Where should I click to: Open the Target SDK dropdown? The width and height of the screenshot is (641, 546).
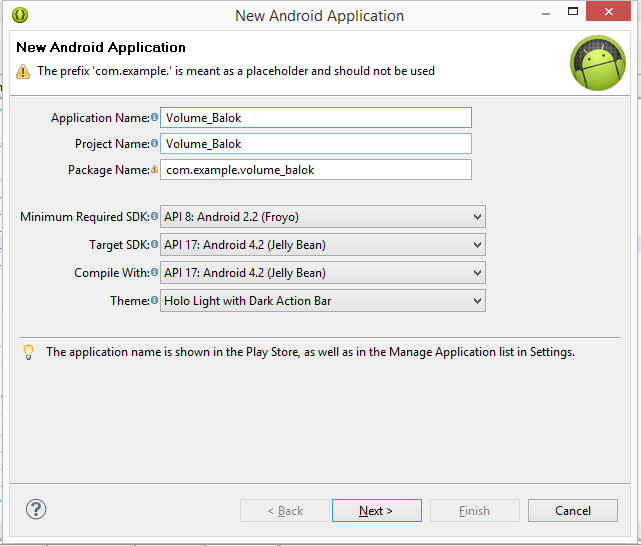click(x=323, y=245)
